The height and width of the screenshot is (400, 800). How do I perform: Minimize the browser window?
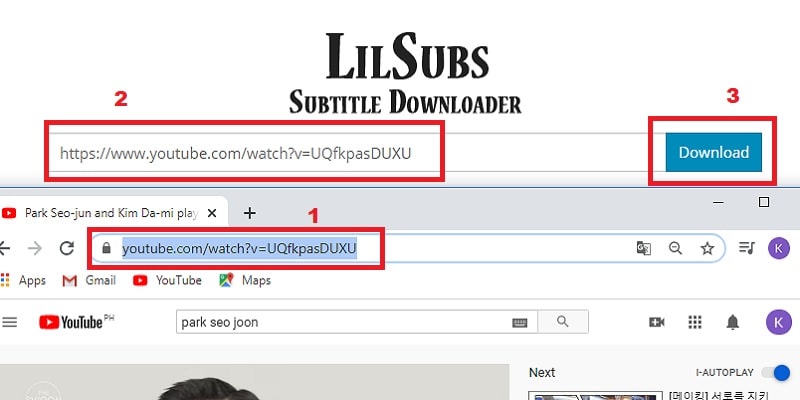[x=718, y=203]
